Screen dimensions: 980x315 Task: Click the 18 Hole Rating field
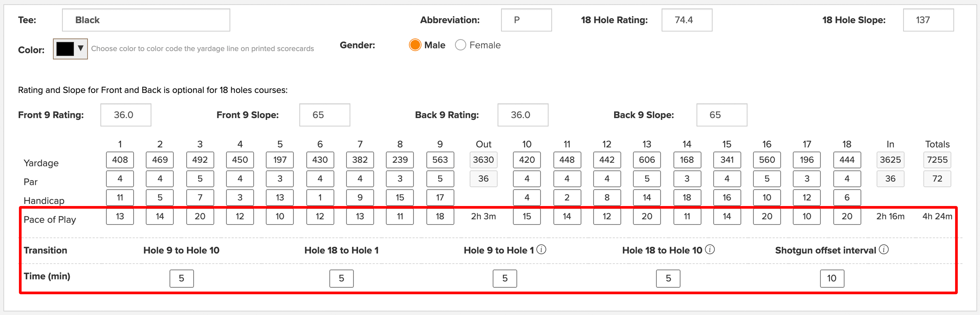[687, 20]
